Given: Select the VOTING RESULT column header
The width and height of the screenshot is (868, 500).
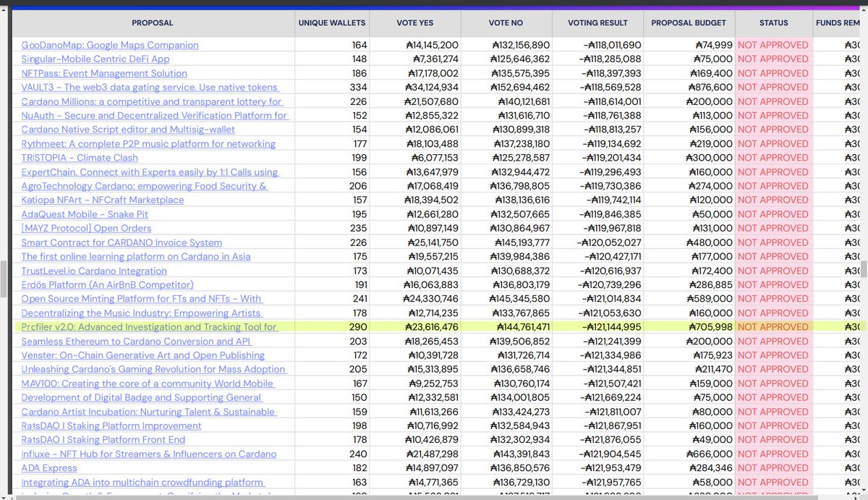Looking at the screenshot, I should 598,23.
